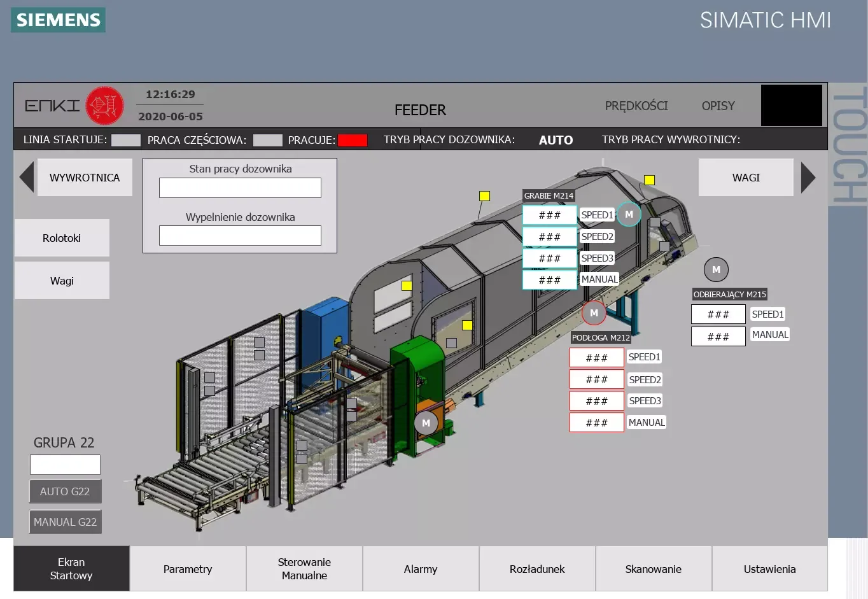Click the ENKI red logo
Viewport: 868px width, 599px height.
click(x=104, y=105)
